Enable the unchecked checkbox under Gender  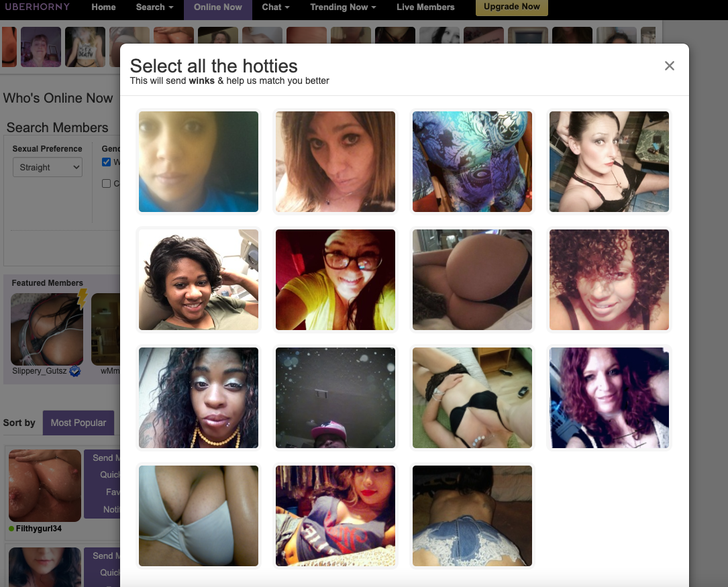tap(106, 183)
